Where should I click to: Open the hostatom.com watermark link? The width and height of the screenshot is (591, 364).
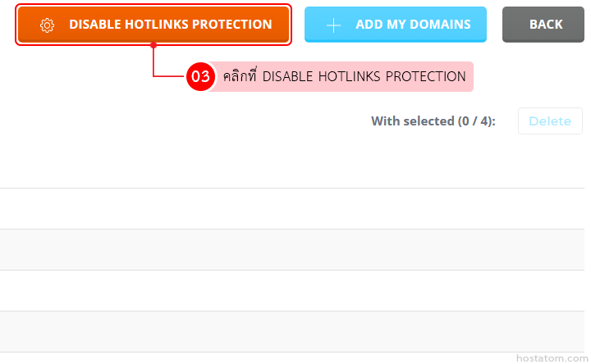click(x=550, y=357)
